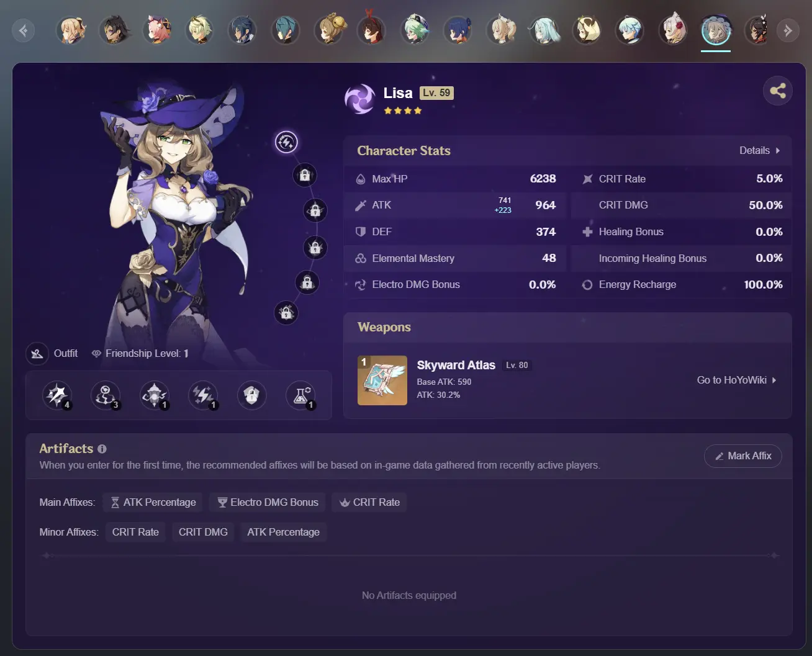Image resolution: width=812 pixels, height=656 pixels.
Task: Open the Elemental Burst talent icon
Action: click(155, 395)
